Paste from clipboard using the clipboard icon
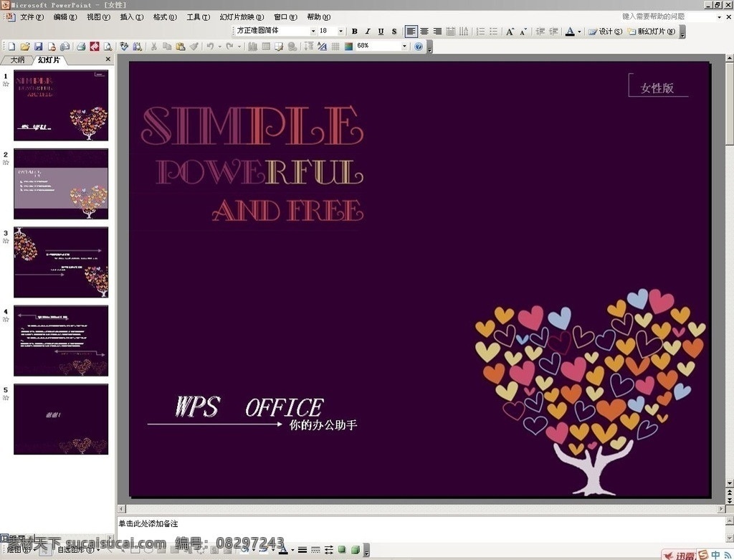This screenshot has height=560, width=734. [180, 47]
